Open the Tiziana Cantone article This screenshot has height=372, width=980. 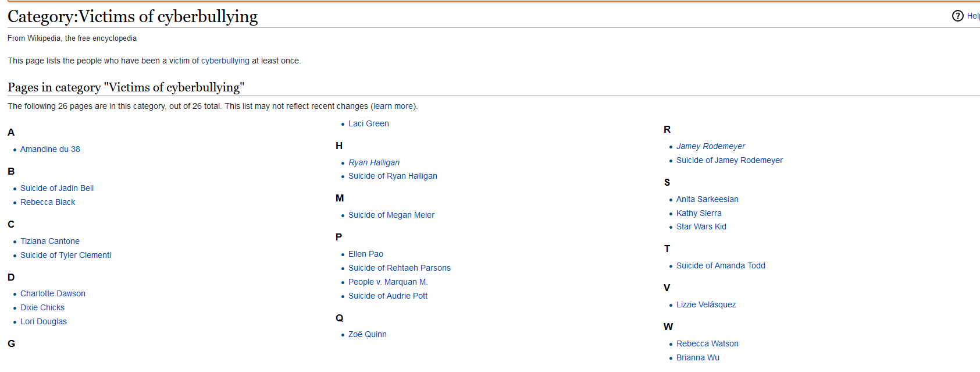tap(50, 241)
